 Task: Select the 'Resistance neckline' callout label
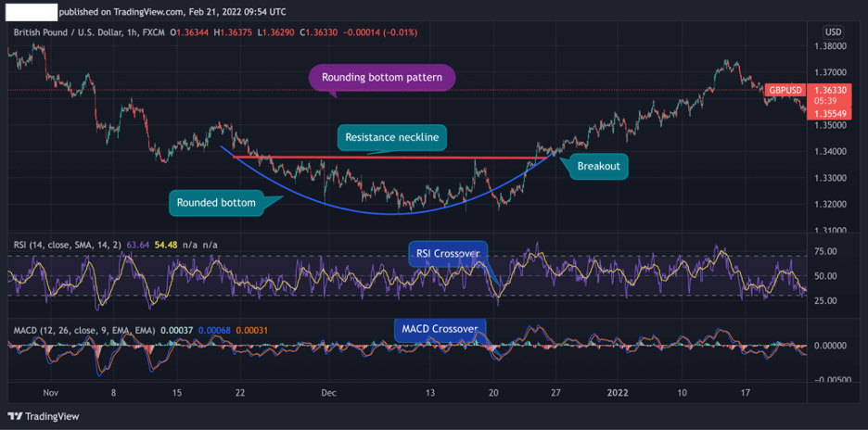tap(391, 138)
